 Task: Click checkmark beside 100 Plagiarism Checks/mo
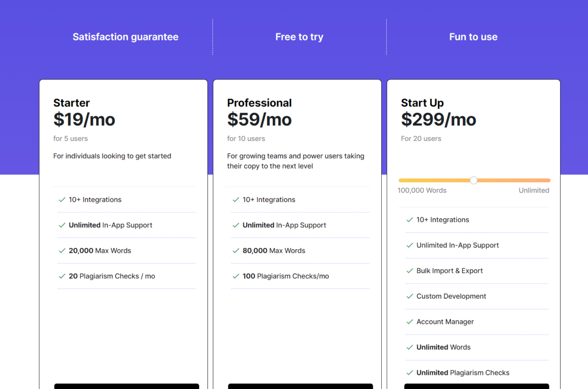(x=236, y=276)
